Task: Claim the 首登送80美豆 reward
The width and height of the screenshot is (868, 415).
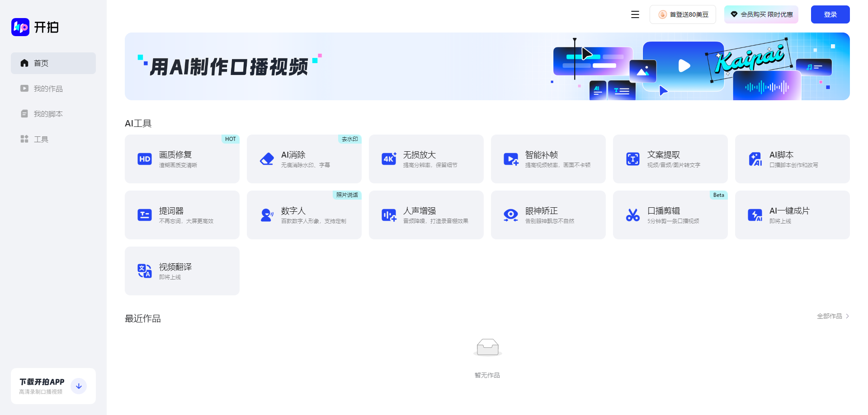Action: (x=683, y=14)
